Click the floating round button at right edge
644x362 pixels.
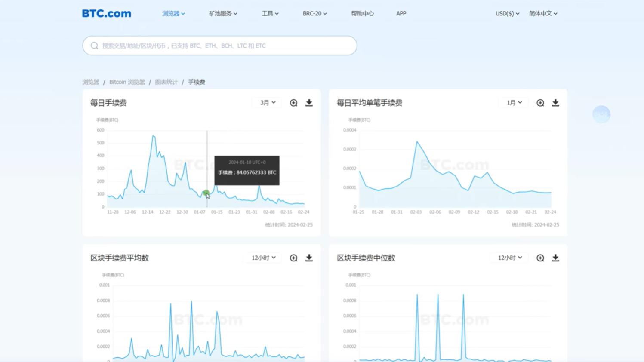point(601,114)
